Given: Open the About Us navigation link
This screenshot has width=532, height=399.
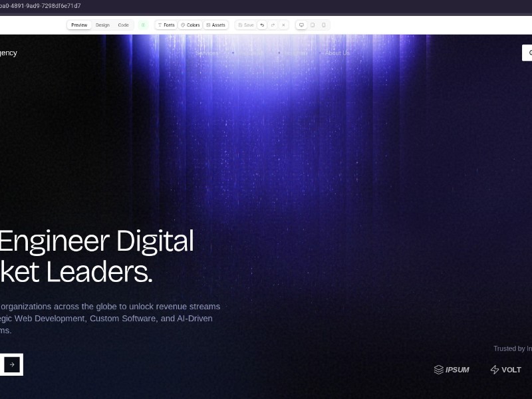Looking at the screenshot, I should (x=337, y=53).
